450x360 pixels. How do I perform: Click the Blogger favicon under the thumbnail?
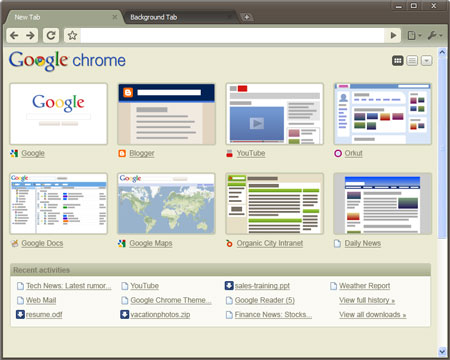pyautogui.click(x=122, y=153)
